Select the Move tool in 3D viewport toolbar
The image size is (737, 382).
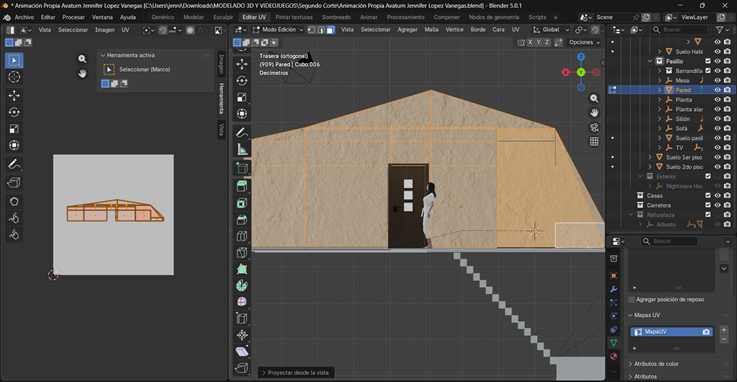point(242,64)
